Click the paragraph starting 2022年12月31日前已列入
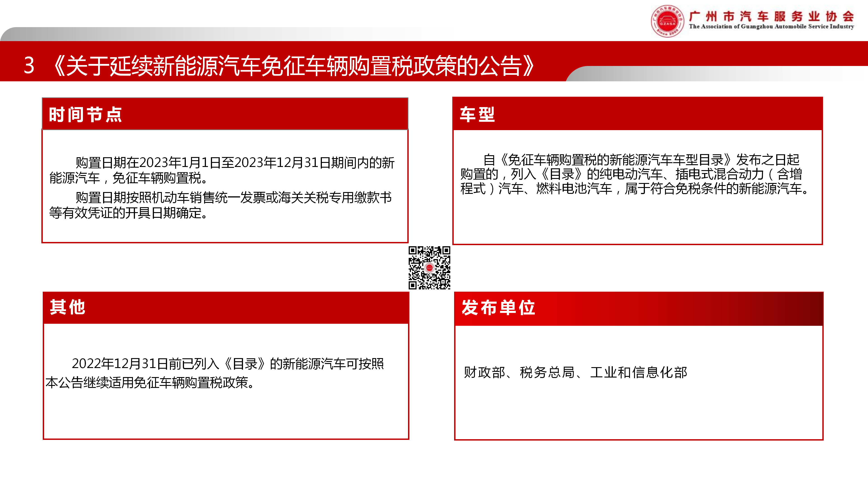 (x=215, y=373)
